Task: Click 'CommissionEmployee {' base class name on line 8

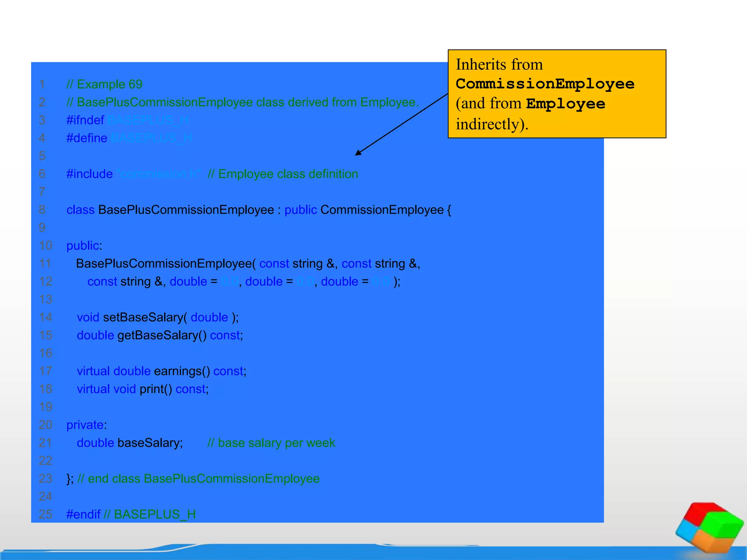Action: pos(386,210)
